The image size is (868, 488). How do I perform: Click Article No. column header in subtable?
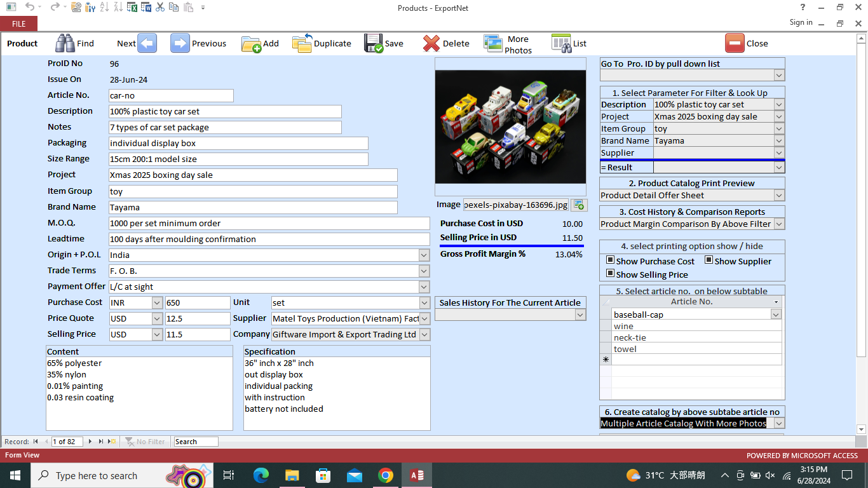[x=691, y=302]
